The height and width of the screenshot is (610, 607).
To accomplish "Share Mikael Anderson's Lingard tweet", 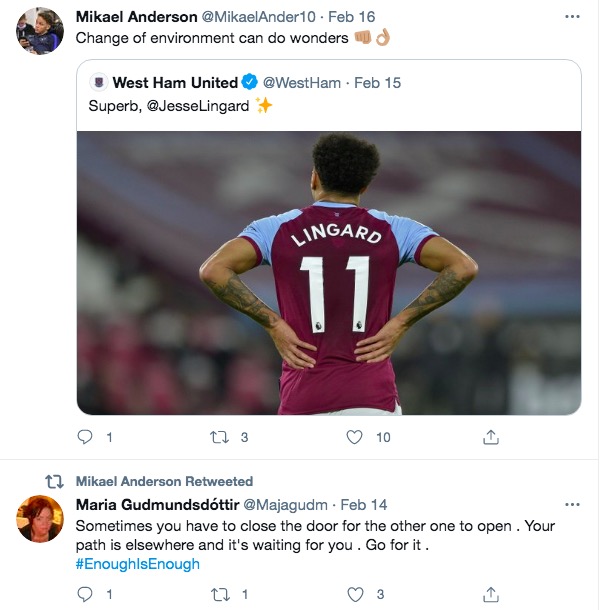I will (x=491, y=437).
